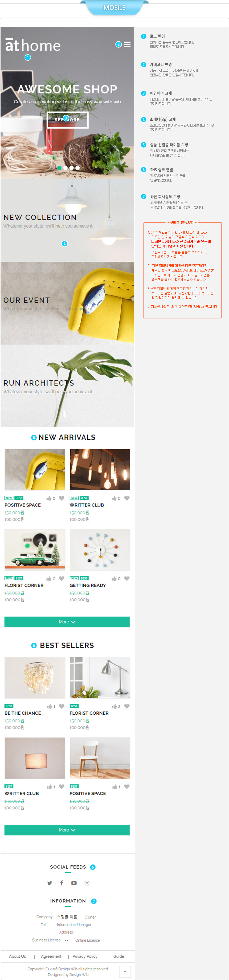The width and height of the screenshot is (229, 980).
Task: Open the YouTube icon in Social Feeds
Action: pos(74,883)
